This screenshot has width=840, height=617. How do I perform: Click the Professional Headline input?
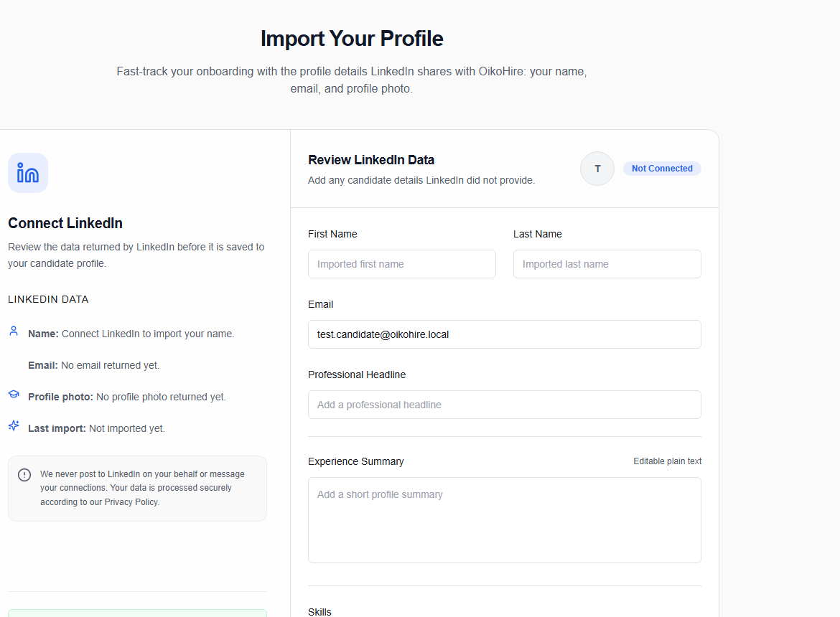[505, 405]
